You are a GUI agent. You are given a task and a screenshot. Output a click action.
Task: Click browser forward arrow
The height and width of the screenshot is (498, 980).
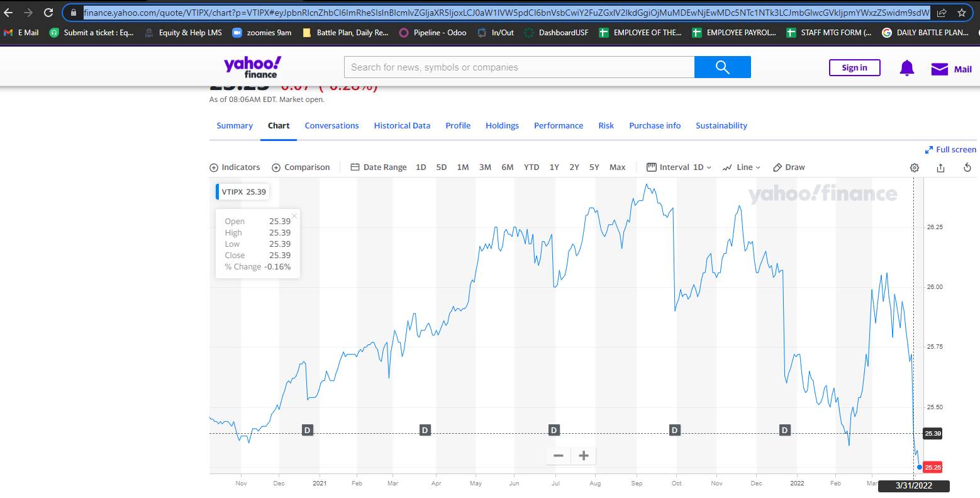[28, 13]
